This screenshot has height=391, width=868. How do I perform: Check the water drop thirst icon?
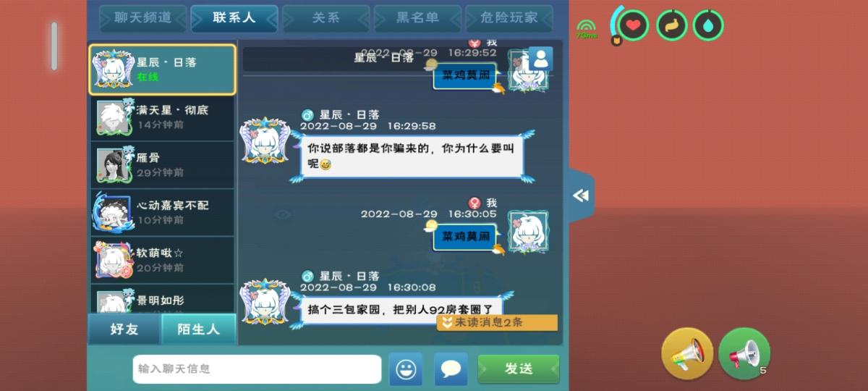pos(708,25)
